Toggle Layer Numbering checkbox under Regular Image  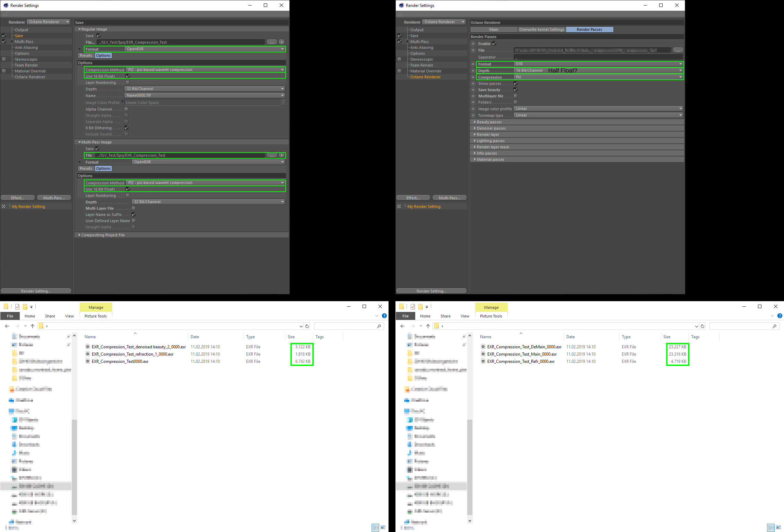click(128, 82)
